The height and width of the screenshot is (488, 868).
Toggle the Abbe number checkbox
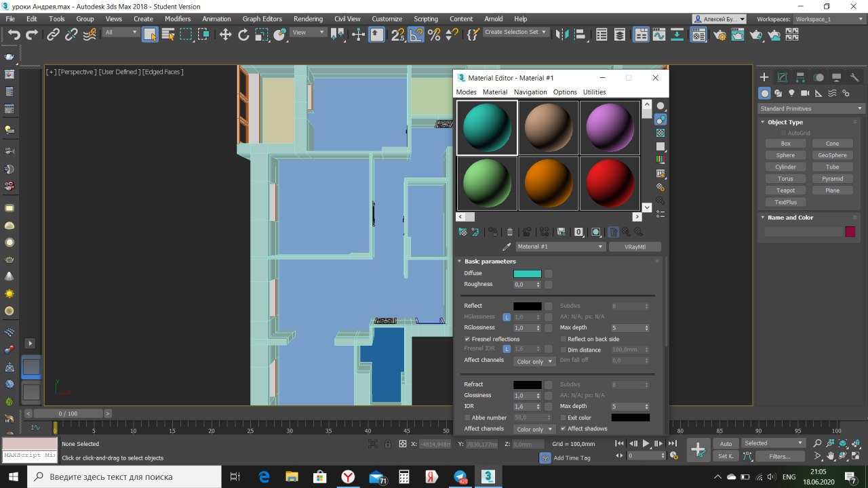coord(467,418)
